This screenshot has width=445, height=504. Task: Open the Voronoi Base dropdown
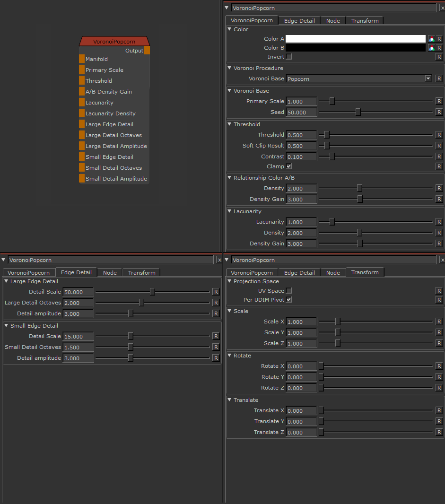[428, 79]
